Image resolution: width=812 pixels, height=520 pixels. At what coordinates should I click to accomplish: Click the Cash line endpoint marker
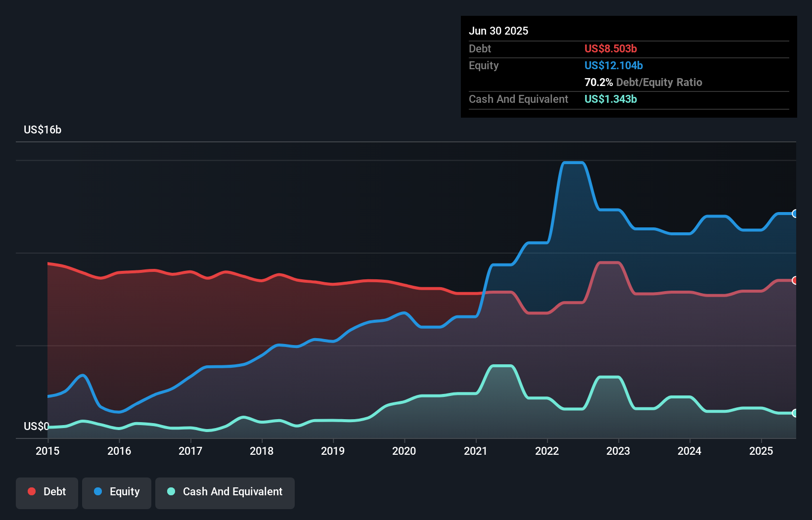pos(795,413)
